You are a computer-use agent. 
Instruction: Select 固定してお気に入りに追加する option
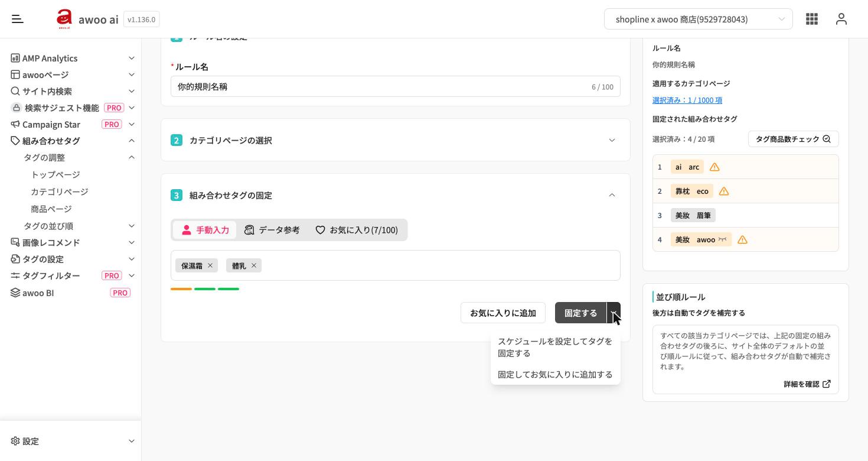click(x=556, y=374)
